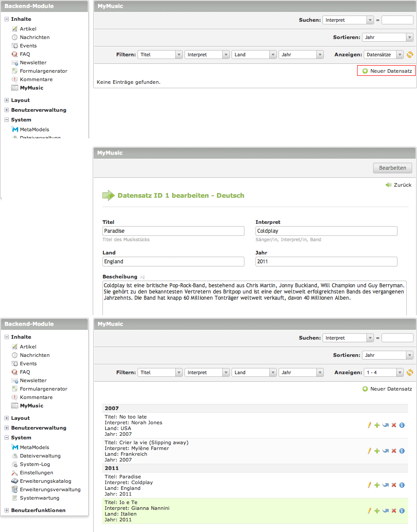Open Einstellungen in the System menu
Screen dimensions: 417x532
(x=36, y=473)
